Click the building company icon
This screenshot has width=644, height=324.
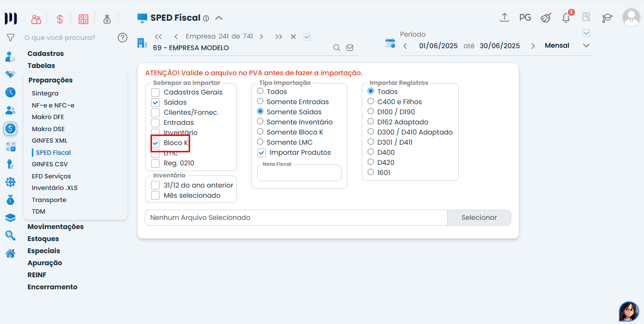(x=142, y=42)
